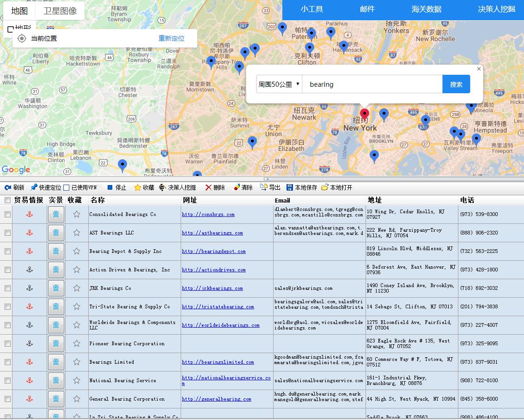Open the 周围50公里 radius dropdown
This screenshot has height=420, width=524.
[x=279, y=84]
